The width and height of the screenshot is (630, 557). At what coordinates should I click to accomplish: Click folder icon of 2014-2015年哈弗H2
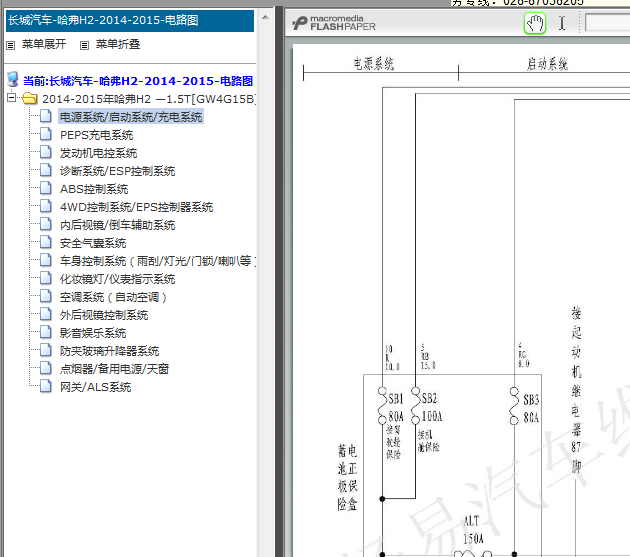30,98
